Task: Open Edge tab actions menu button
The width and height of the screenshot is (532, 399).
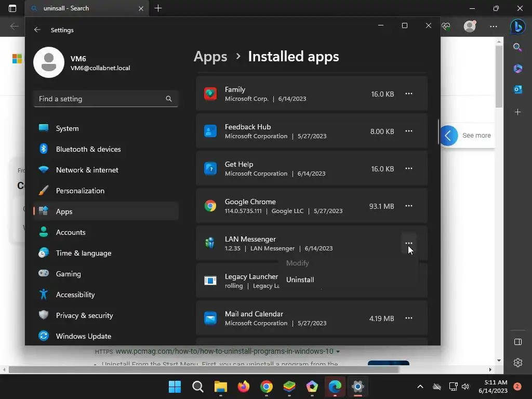Action: (x=12, y=8)
